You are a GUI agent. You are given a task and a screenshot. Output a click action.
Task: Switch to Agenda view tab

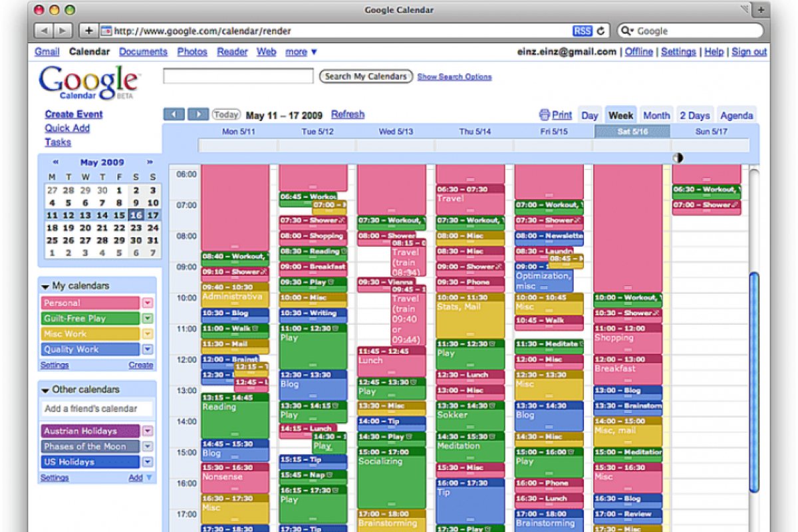tap(737, 115)
